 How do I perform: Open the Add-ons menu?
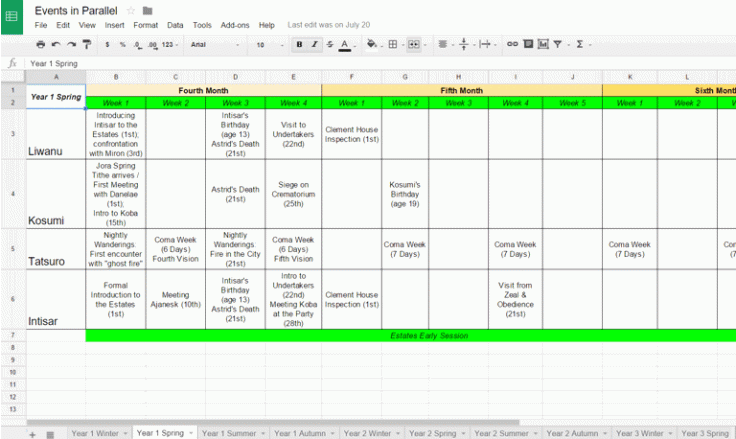[x=235, y=25]
